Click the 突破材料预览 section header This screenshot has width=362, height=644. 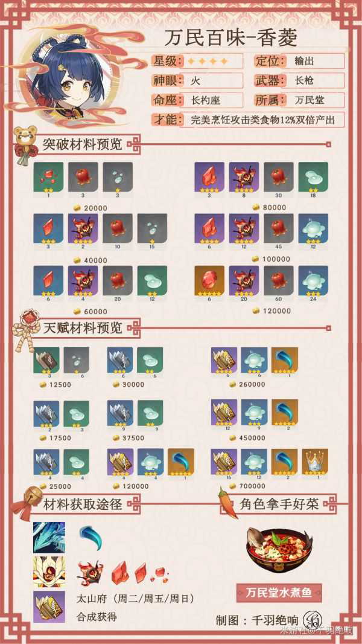tap(83, 144)
